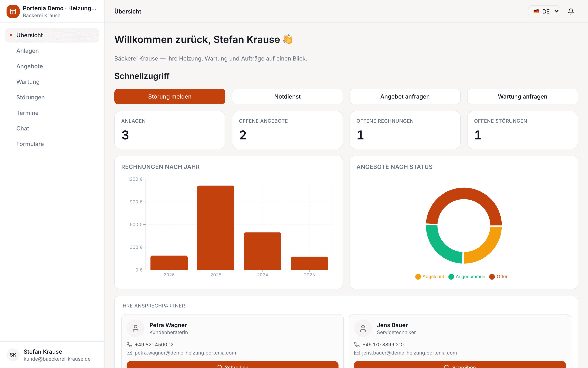Click the 2026 bar in the chart
Image resolution: width=588 pixels, height=368 pixels.
(169, 263)
